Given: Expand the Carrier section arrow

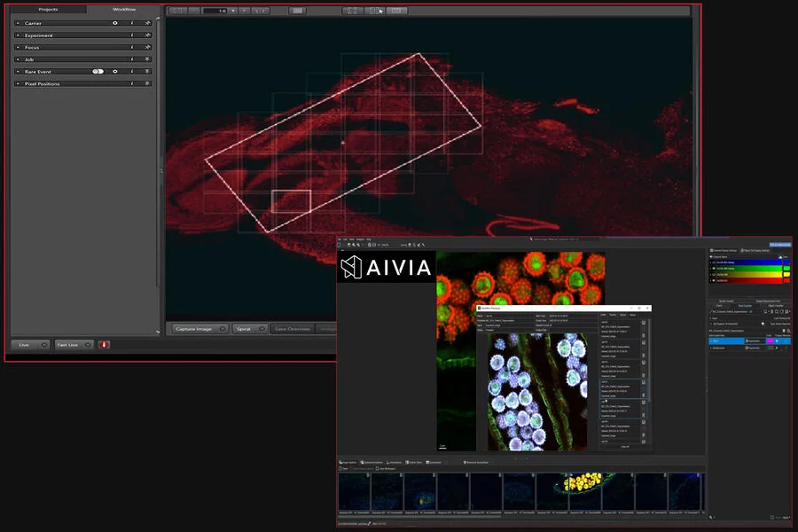Looking at the screenshot, I should click(x=18, y=23).
